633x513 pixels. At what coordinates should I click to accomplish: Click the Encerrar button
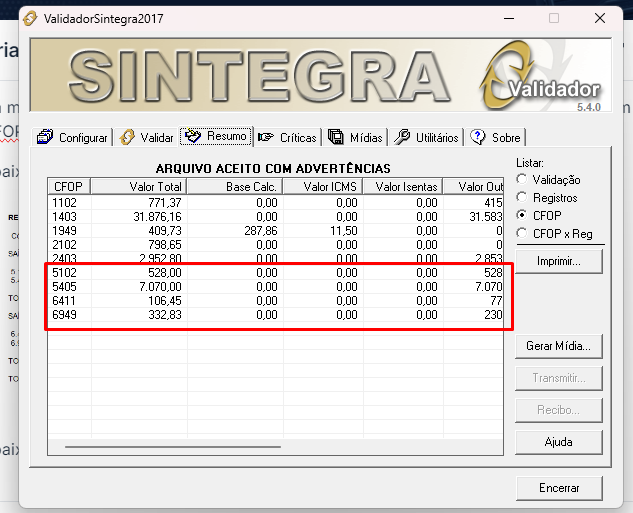pyautogui.click(x=559, y=488)
